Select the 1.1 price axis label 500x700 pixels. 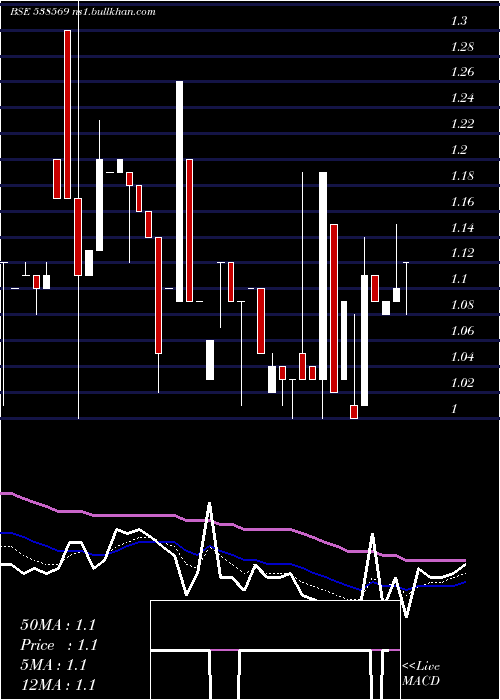459,279
